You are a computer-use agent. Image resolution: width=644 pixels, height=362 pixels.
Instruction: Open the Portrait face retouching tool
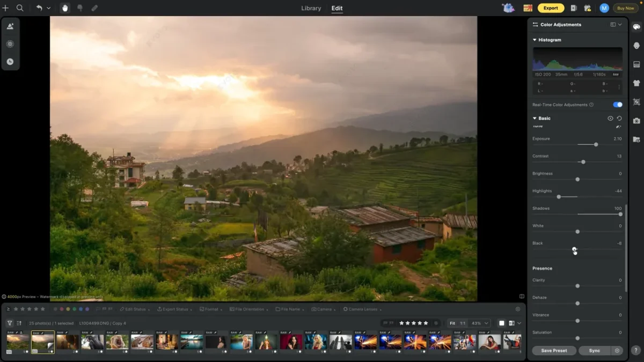pyautogui.click(x=636, y=46)
